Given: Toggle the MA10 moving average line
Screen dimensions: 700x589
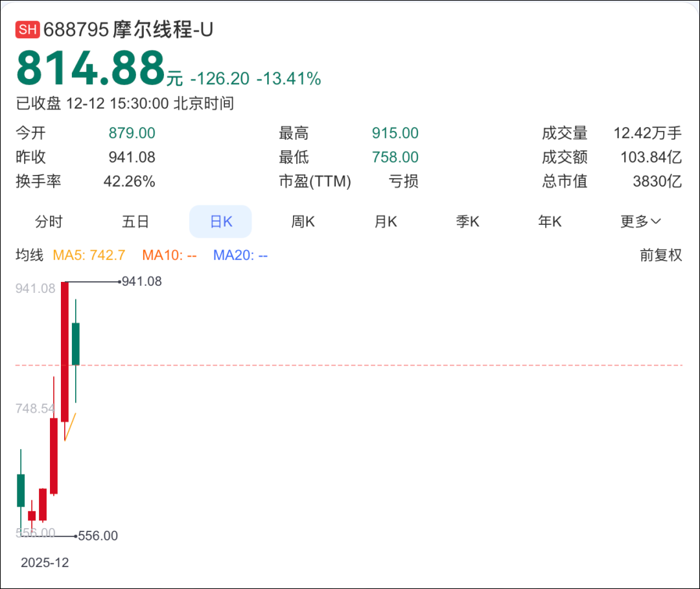Looking at the screenshot, I should tap(169, 255).
